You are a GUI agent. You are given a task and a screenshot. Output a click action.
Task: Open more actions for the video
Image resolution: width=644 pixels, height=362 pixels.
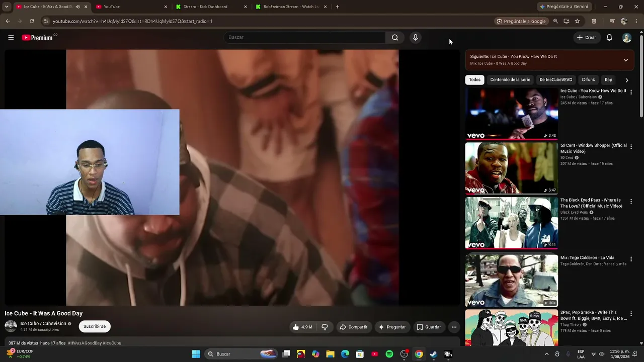tap(454, 327)
